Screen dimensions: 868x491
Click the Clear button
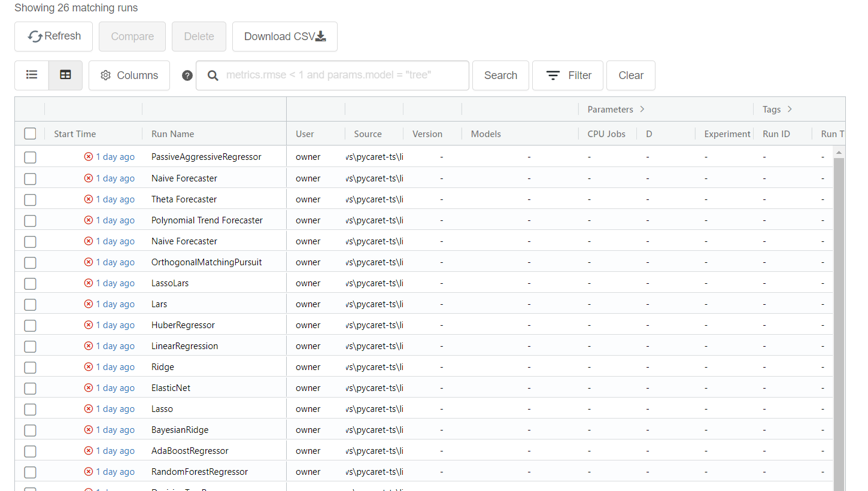(x=630, y=75)
